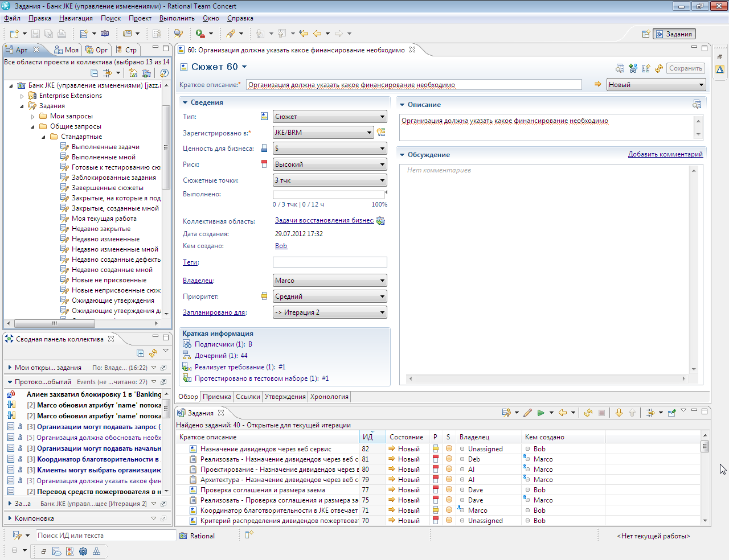This screenshot has width=729, height=560.
Task: Open the Сюжетные точки dropdown
Action: point(330,180)
